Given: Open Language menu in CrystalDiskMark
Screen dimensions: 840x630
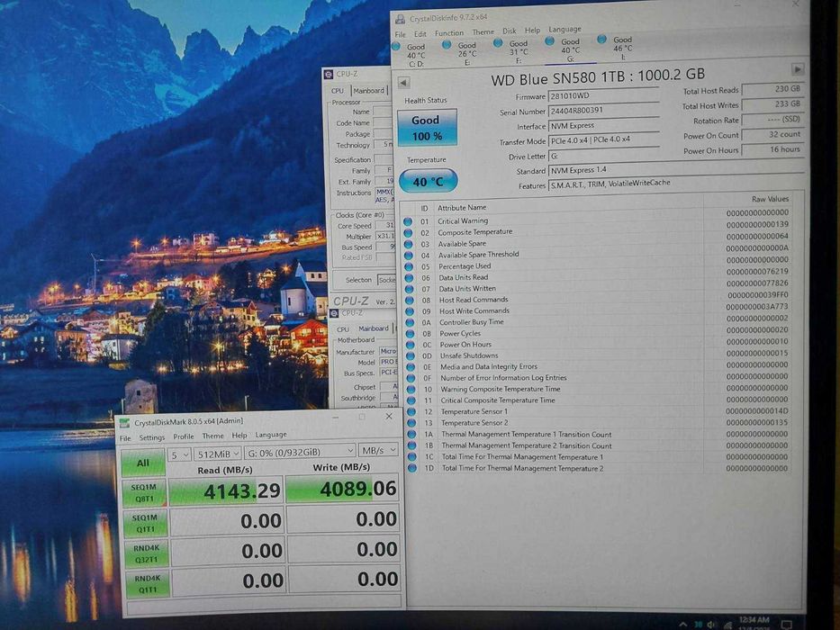Looking at the screenshot, I should tap(270, 435).
